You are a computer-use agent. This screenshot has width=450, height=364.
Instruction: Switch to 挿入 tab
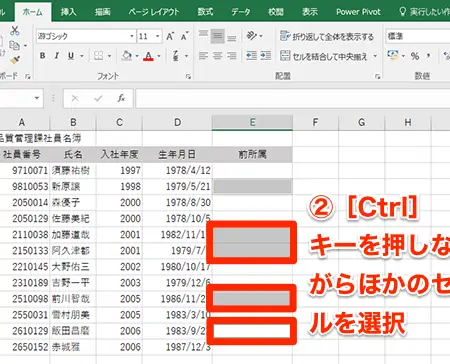click(68, 12)
